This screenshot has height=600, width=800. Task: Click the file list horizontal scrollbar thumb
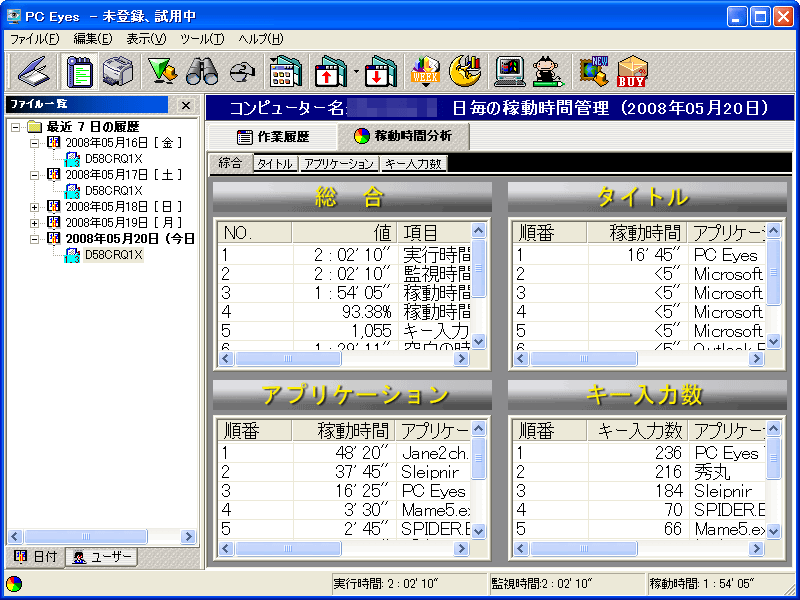[x=86, y=536]
